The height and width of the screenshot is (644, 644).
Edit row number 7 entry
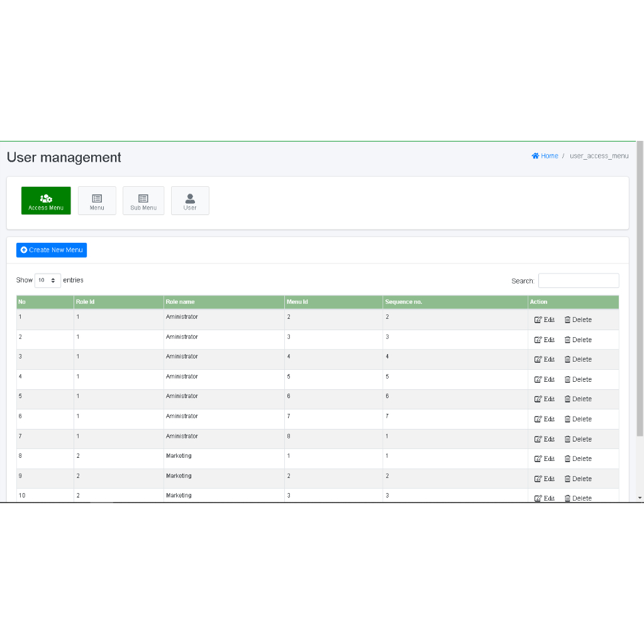pos(544,439)
